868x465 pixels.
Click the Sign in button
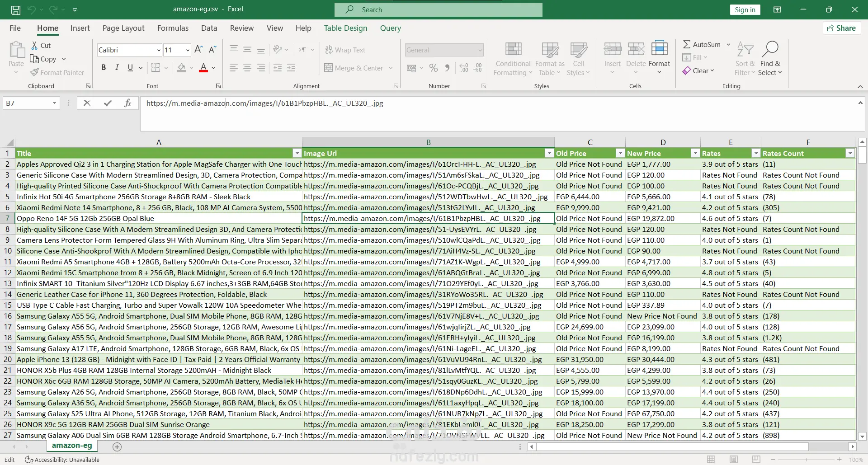pyautogui.click(x=745, y=9)
